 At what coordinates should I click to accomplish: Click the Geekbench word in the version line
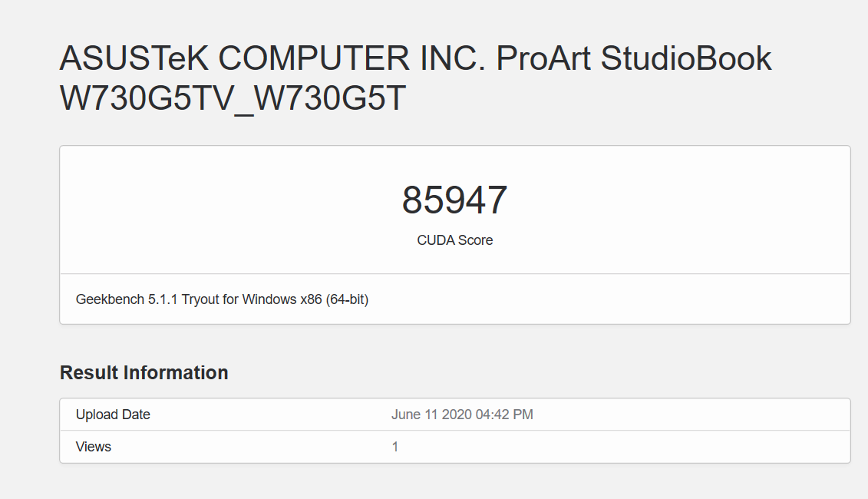110,299
